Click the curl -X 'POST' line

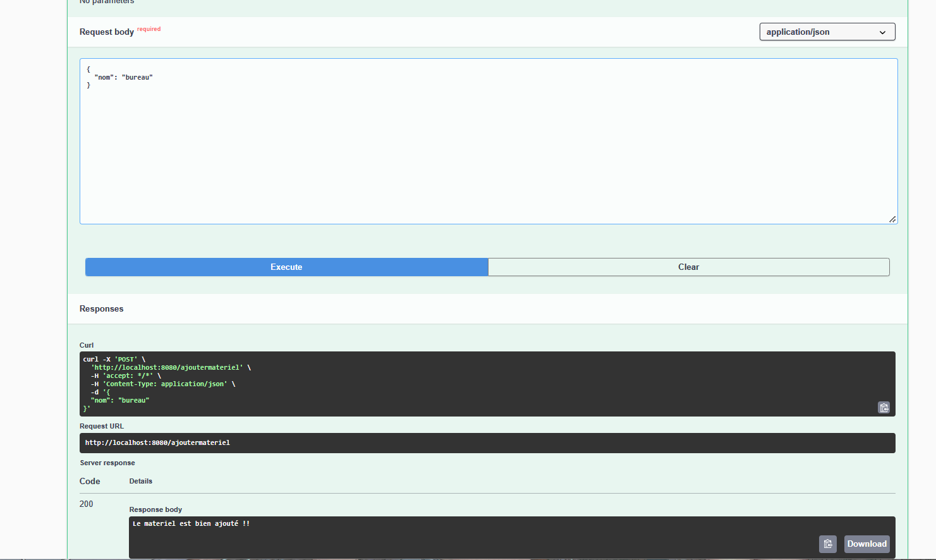click(114, 359)
